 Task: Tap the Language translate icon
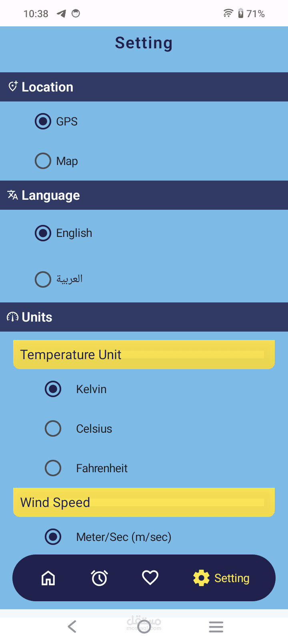13,195
